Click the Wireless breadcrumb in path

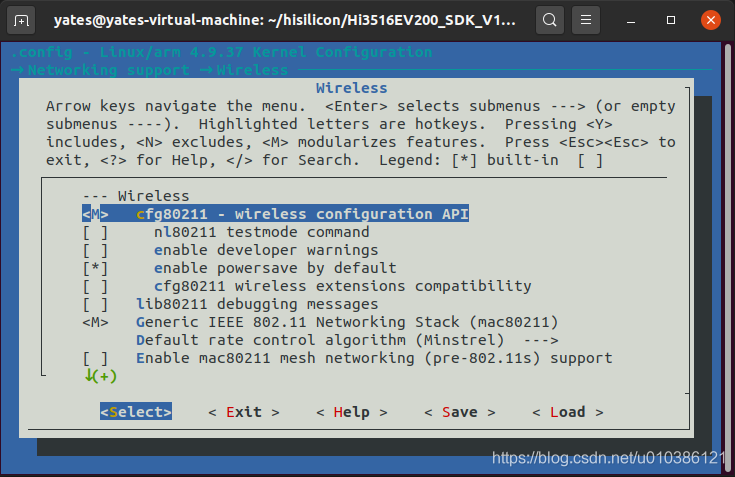252,70
